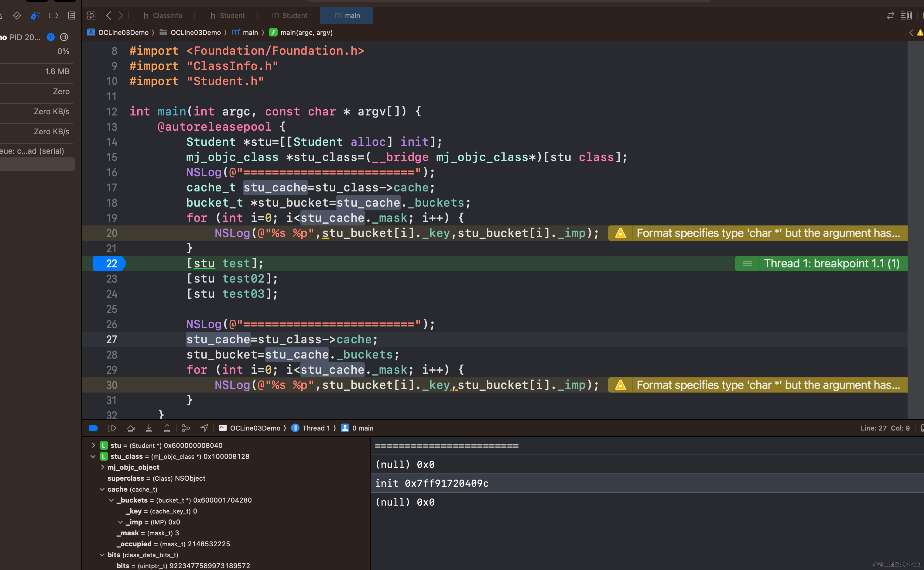The height and width of the screenshot is (570, 924).
Task: Go back in editor history
Action: 109,15
